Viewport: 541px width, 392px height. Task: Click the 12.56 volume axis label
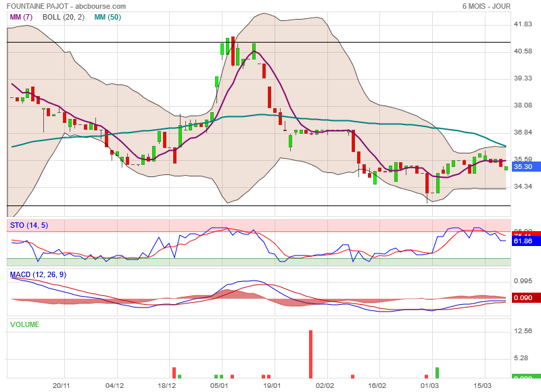523,330
